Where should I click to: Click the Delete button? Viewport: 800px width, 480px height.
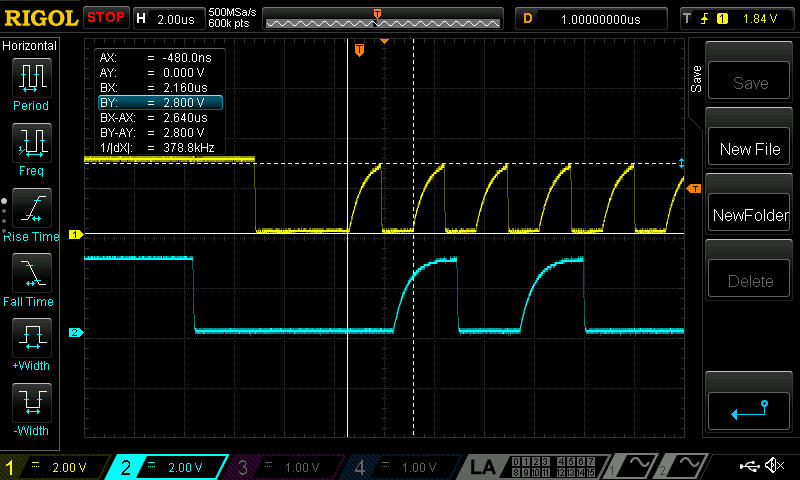749,279
